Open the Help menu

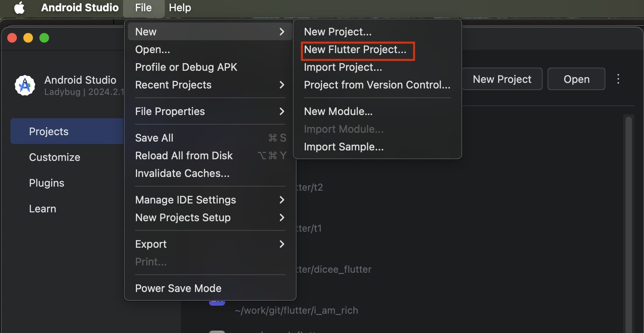(180, 8)
